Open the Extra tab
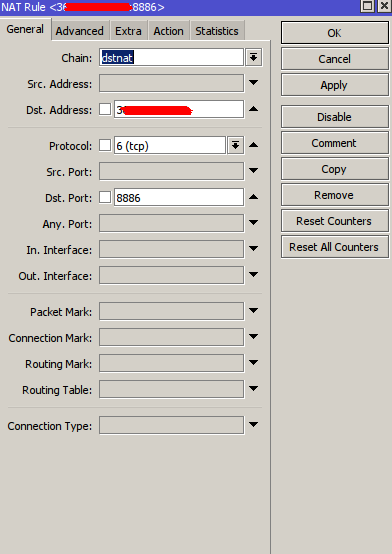Viewport: 392px width, 554px height. click(x=128, y=31)
